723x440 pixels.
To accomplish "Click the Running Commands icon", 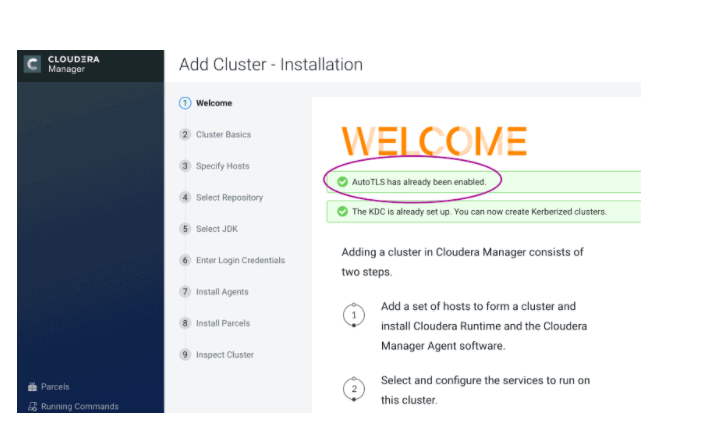I will pyautogui.click(x=32, y=406).
